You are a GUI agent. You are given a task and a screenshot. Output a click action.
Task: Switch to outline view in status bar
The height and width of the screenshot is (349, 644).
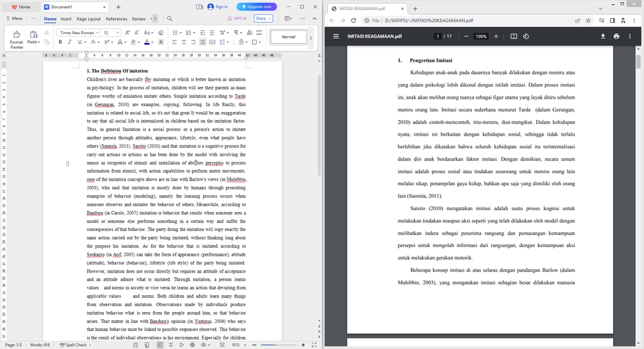coord(171,345)
